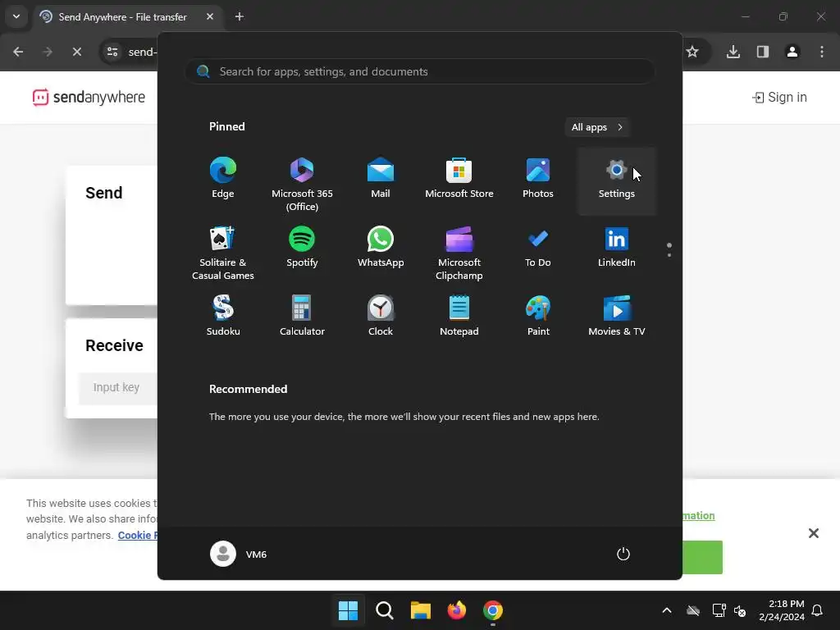Image resolution: width=840 pixels, height=630 pixels.
Task: Show hidden system tray icons
Action: 667,610
